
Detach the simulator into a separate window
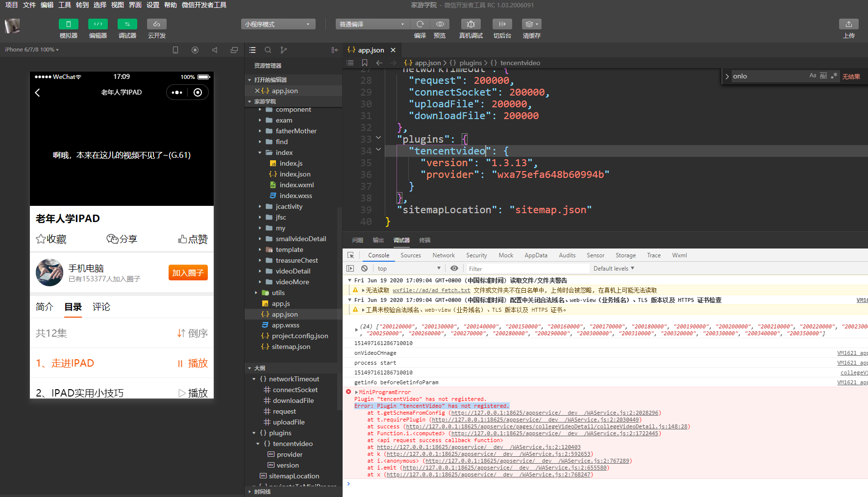click(234, 50)
